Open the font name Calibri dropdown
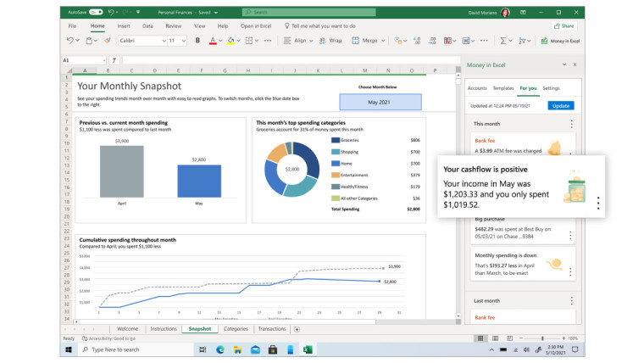Image resolution: width=644 pixels, height=363 pixels. pos(164,41)
